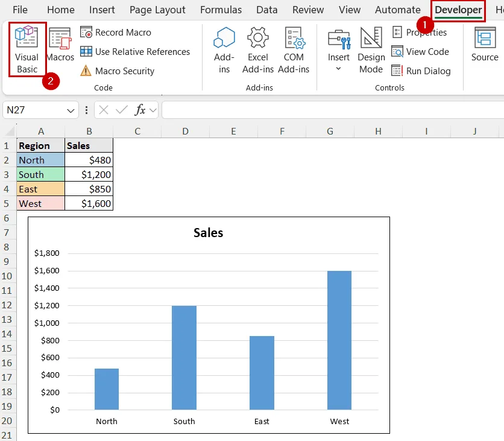Screen dimensions: 504x441
Task: Open the Add-ins button
Action: (x=224, y=50)
